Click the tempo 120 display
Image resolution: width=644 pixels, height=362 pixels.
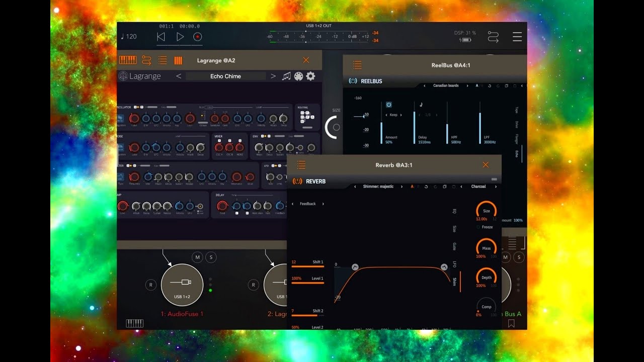click(129, 37)
